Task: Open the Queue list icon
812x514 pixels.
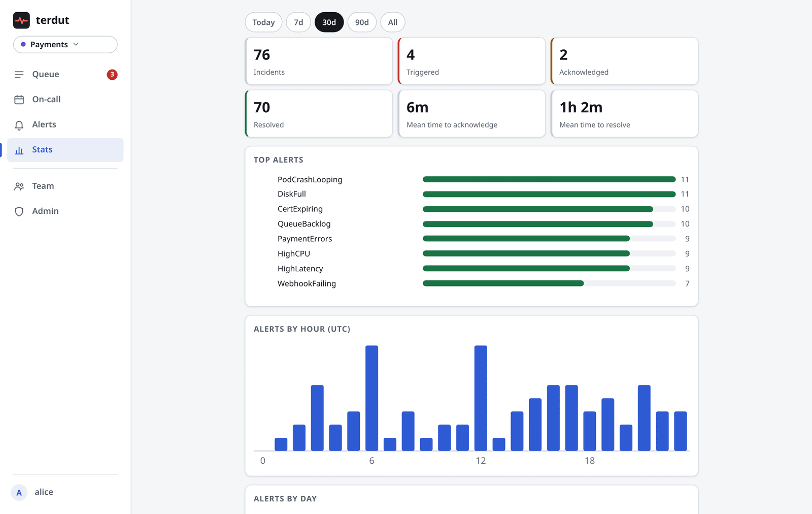Action: [19, 75]
